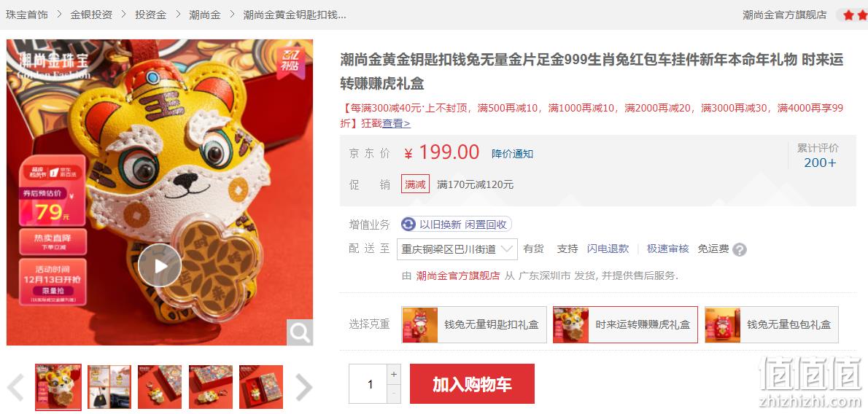This screenshot has height=414, width=868.
Task: Click 降价通知 price alert link
Action: click(513, 154)
